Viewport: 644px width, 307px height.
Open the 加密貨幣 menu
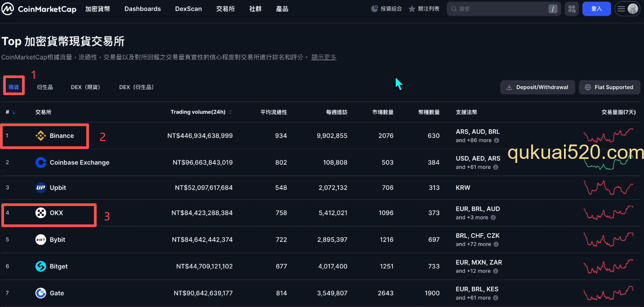point(98,9)
